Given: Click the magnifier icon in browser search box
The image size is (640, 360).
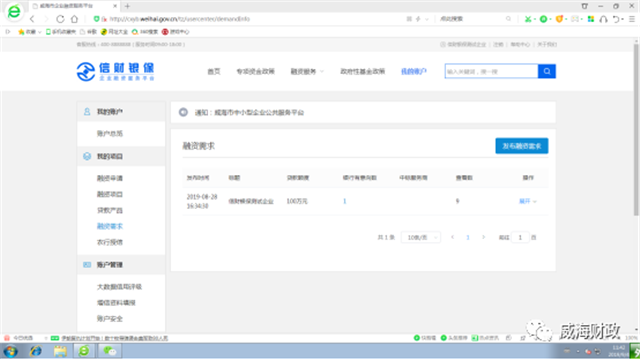Looking at the screenshot, I should 508,19.
